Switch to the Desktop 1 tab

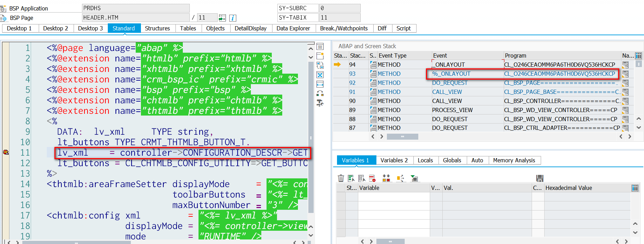click(x=19, y=28)
